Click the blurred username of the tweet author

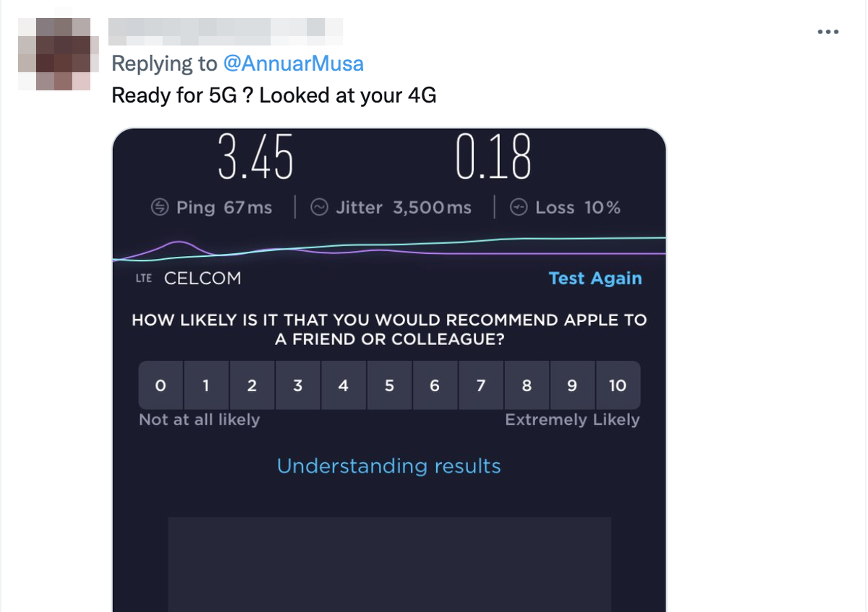point(225,29)
